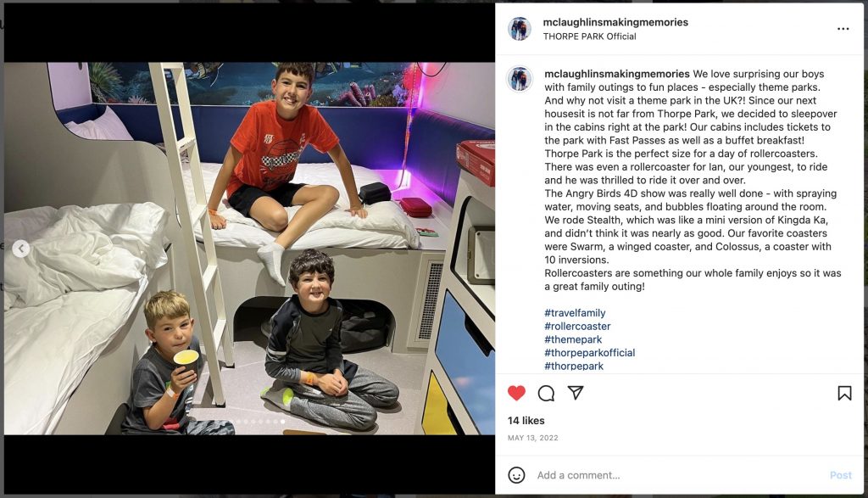The image size is (868, 498).
Task: Unlike the post with red heart icon
Action: pyautogui.click(x=516, y=393)
